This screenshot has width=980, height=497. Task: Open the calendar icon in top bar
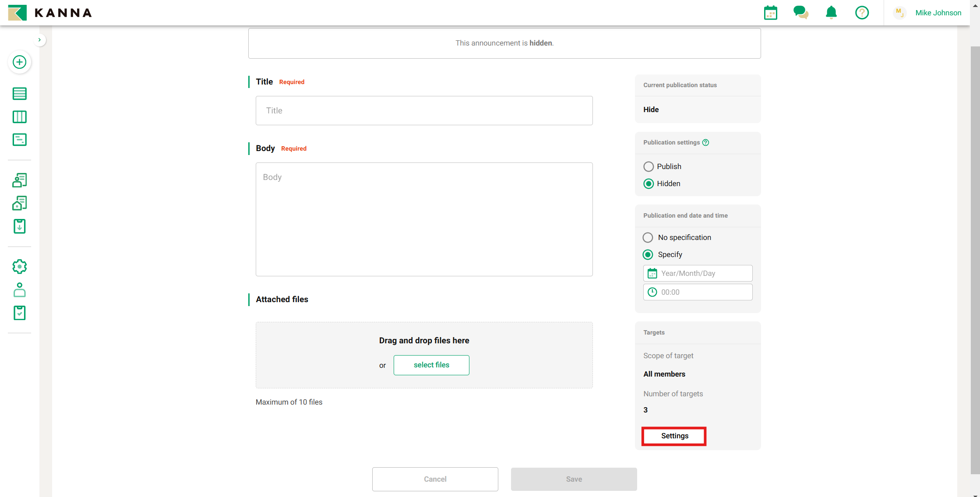[770, 13]
